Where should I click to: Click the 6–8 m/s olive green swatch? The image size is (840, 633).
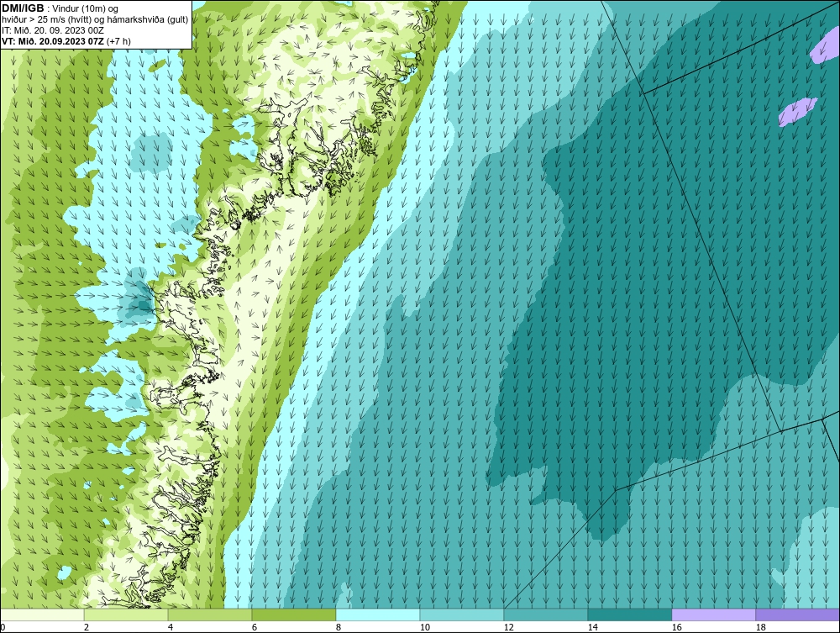293,615
